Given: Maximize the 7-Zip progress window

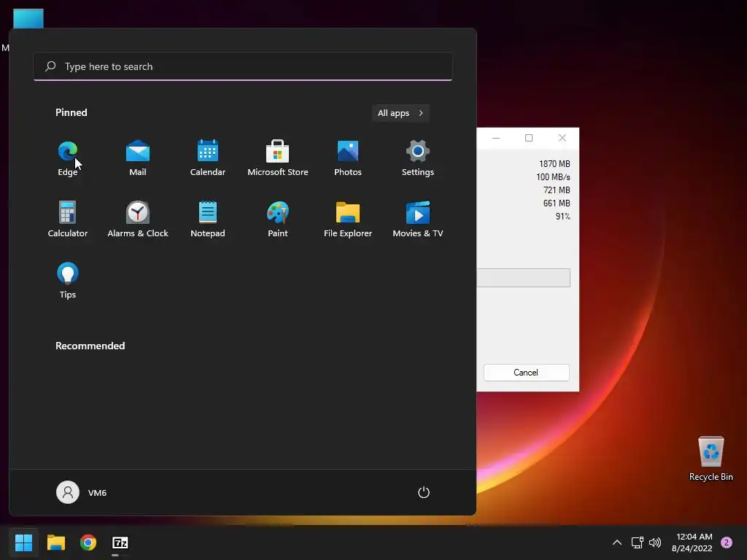Looking at the screenshot, I should point(529,138).
